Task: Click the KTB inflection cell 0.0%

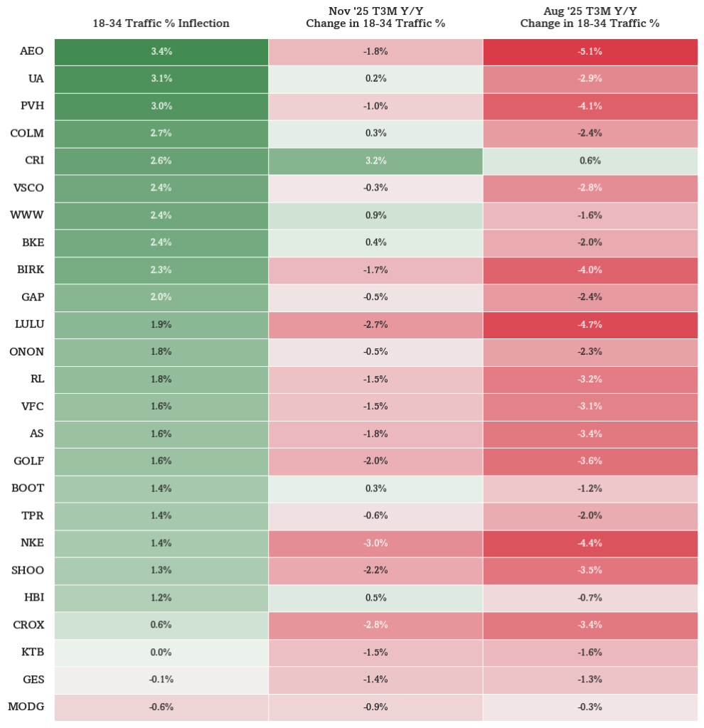Action: [161, 653]
